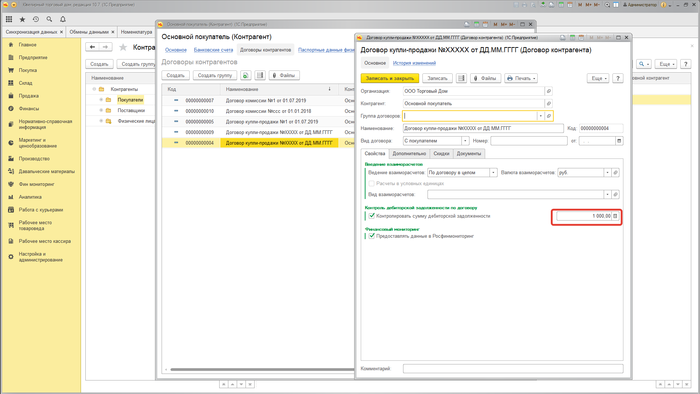Expand Вид договора dropdown arrow
Screen dimensions: 700x394
point(465,141)
